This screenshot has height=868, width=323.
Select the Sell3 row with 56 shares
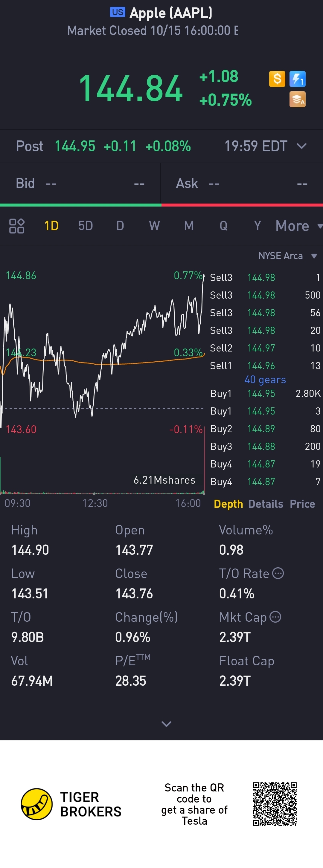(265, 313)
